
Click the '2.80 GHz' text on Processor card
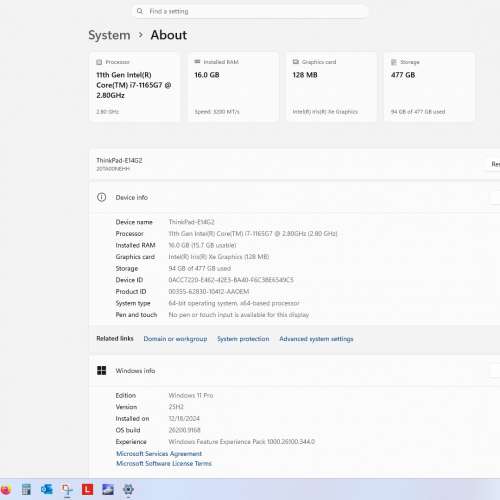(107, 112)
